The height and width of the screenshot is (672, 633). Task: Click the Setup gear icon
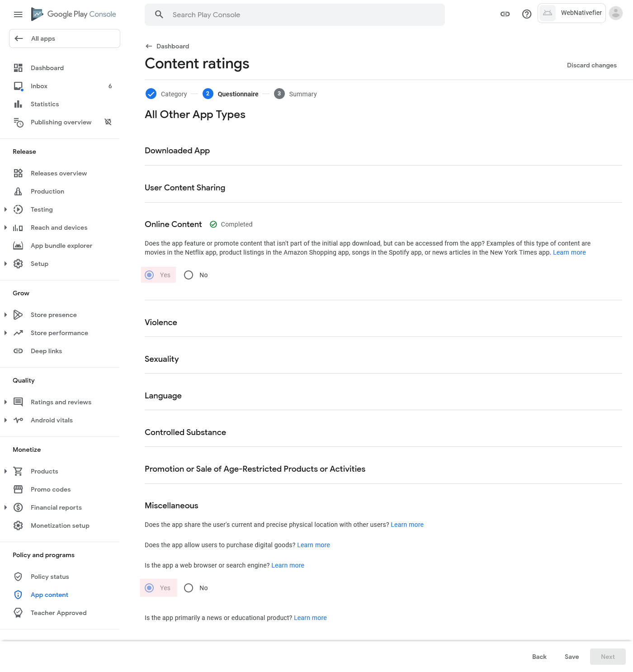(18, 264)
